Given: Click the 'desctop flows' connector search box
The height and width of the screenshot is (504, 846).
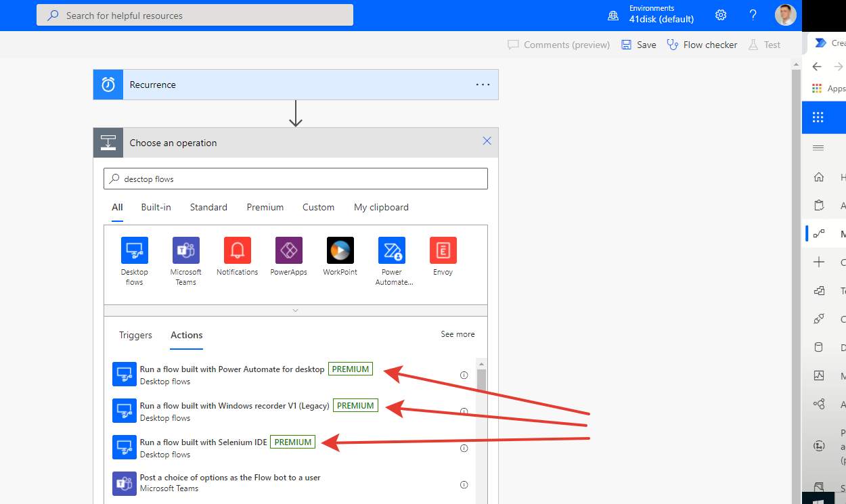Looking at the screenshot, I should [296, 179].
